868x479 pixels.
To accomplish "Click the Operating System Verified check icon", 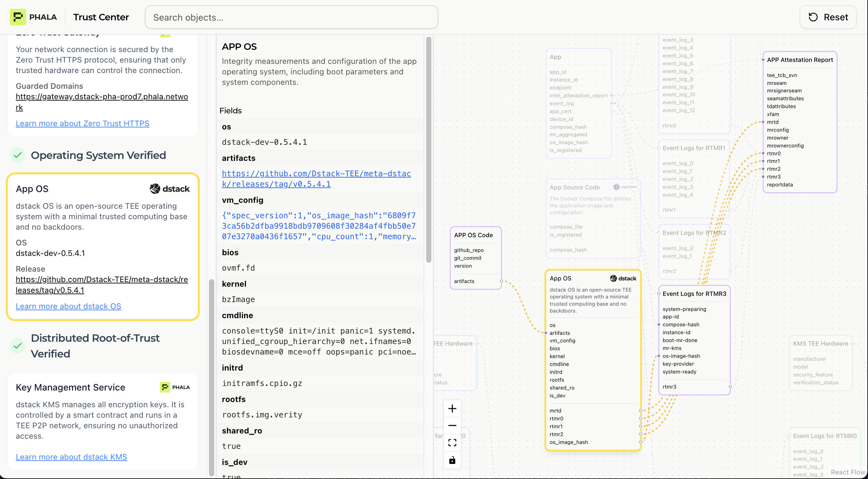I will tap(18, 155).
